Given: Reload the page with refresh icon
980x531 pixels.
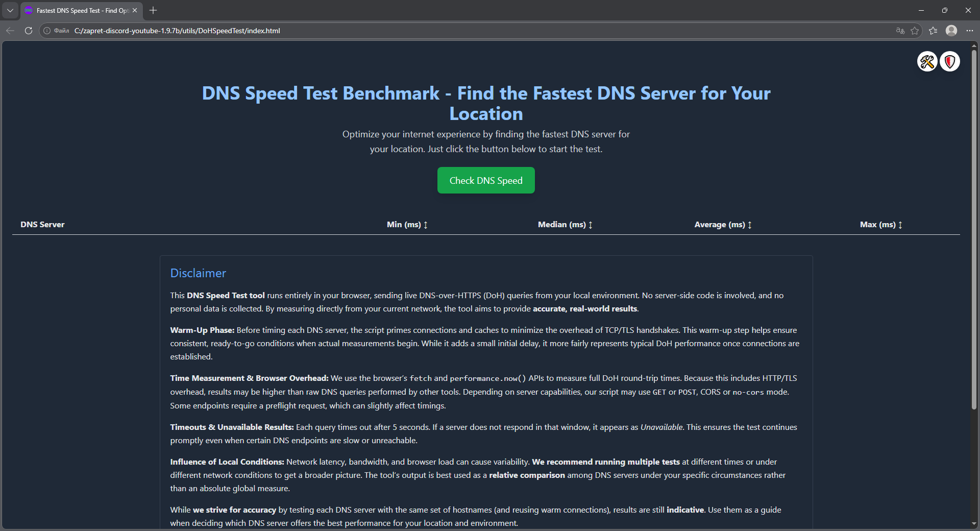Looking at the screenshot, I should point(29,31).
